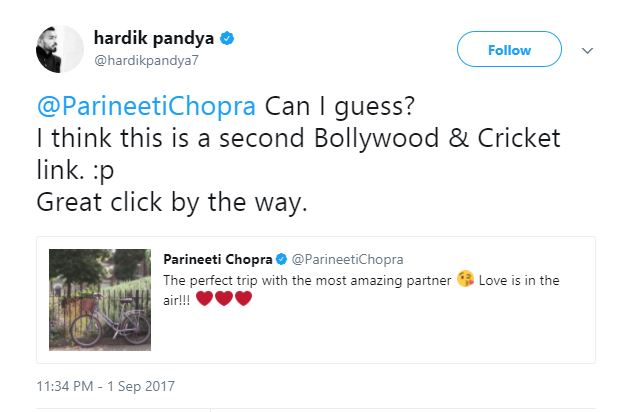Open the hardik pandya display name link

click(x=155, y=39)
